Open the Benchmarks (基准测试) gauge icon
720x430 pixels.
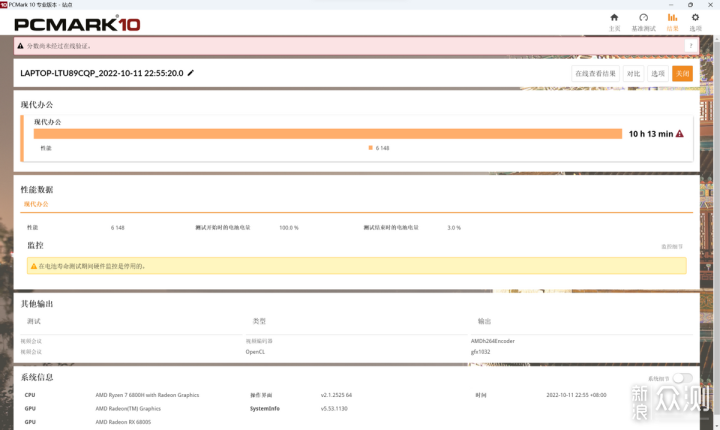tap(643, 18)
